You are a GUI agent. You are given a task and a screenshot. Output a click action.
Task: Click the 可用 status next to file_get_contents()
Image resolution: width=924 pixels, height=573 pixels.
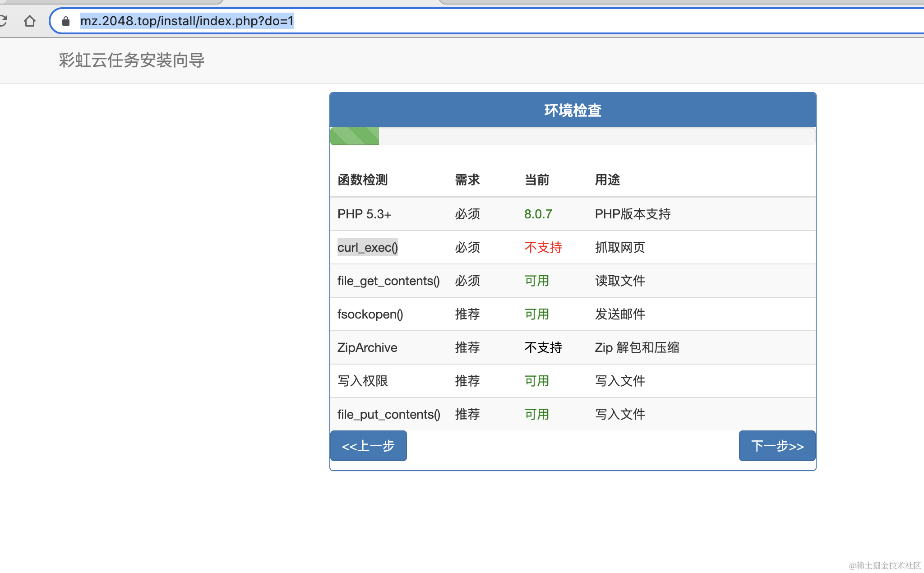pos(536,281)
